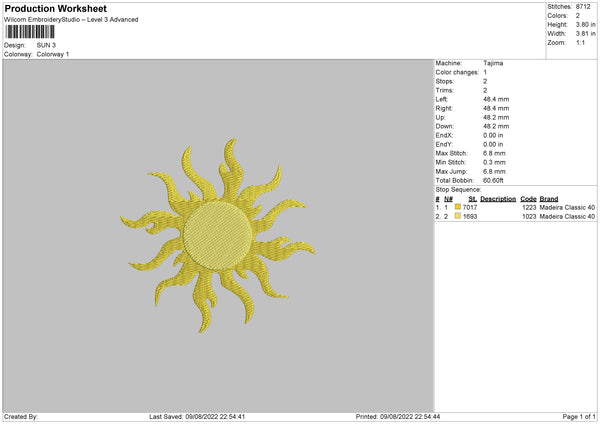Click the Colorway 1 value
The width and height of the screenshot is (600, 424).
click(x=53, y=54)
